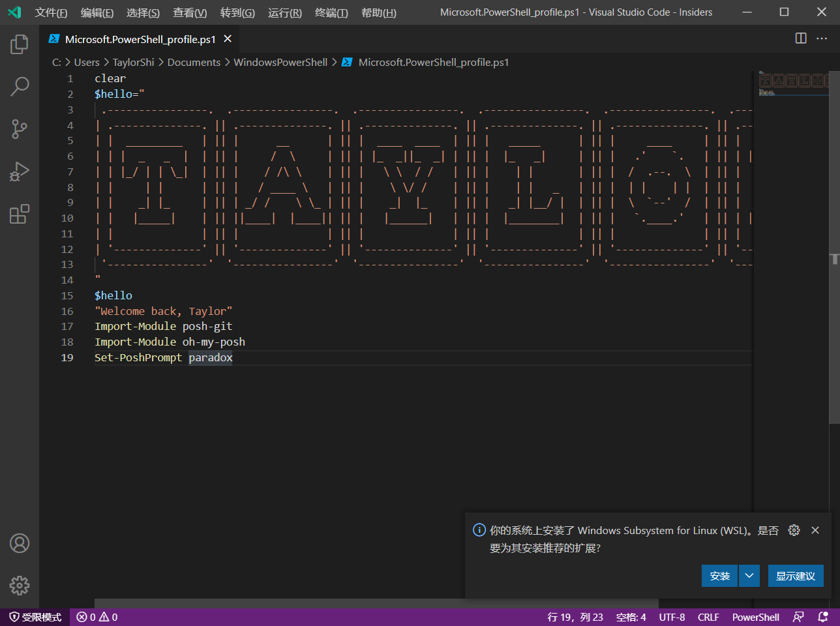Open the Search view in activity bar
840x626 pixels.
[20, 86]
